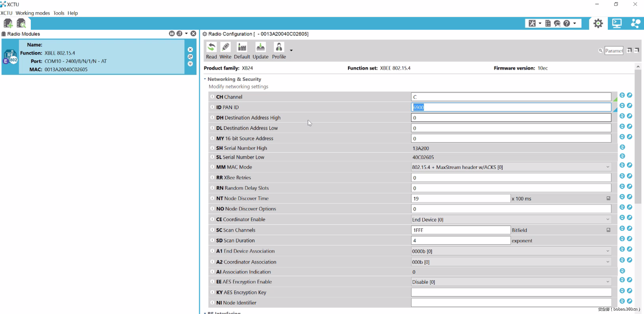Image resolution: width=644 pixels, height=314 pixels.
Task: Collapse Networking & Security section
Action: tap(205, 79)
